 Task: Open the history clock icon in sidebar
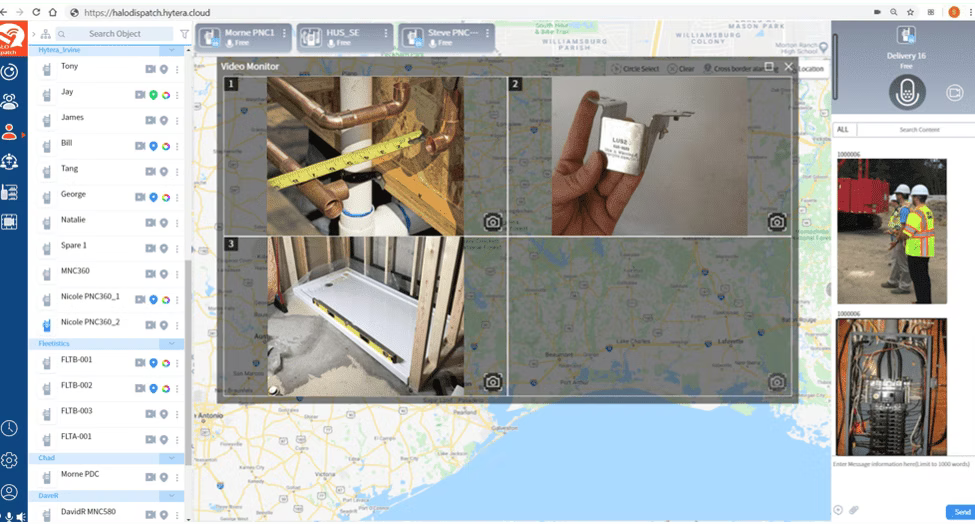point(9,428)
